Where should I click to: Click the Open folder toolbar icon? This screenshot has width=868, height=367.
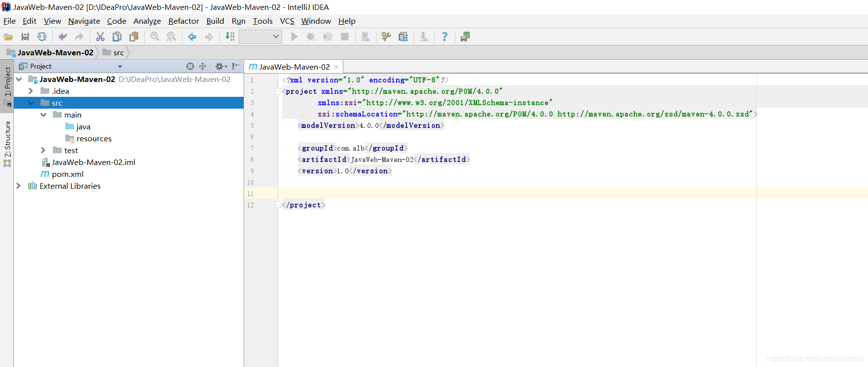[8, 37]
